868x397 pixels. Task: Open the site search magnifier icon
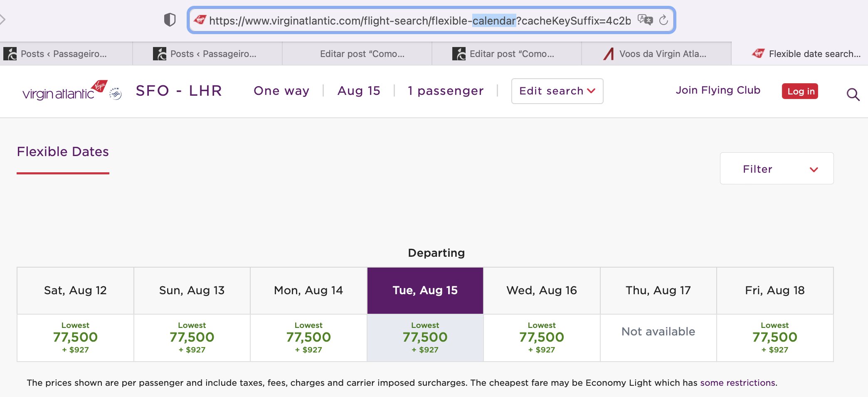point(853,94)
